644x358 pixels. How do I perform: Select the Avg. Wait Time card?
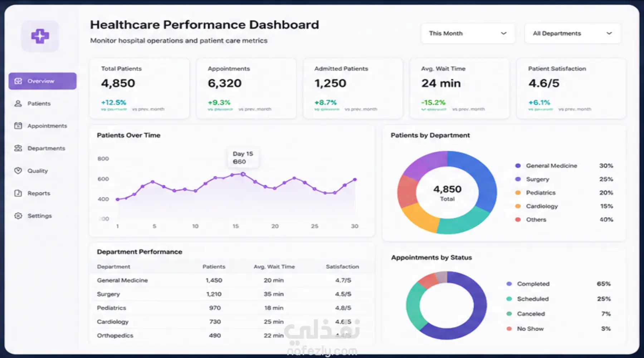(x=459, y=88)
